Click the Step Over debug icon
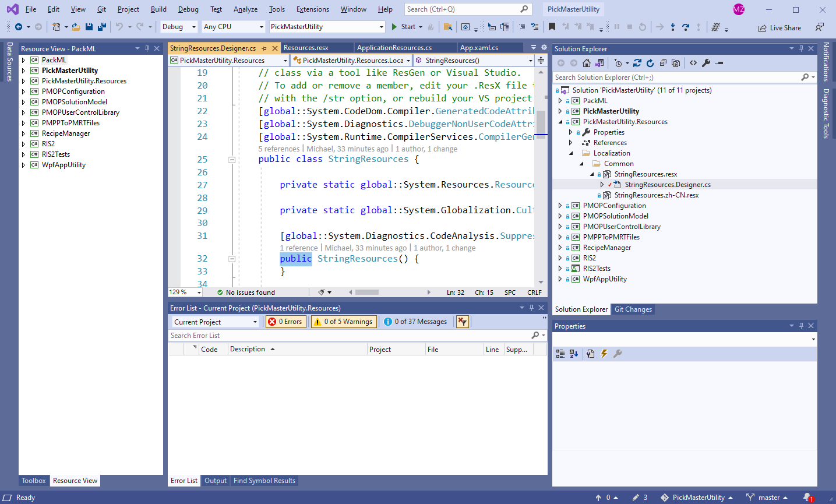 coord(686,27)
